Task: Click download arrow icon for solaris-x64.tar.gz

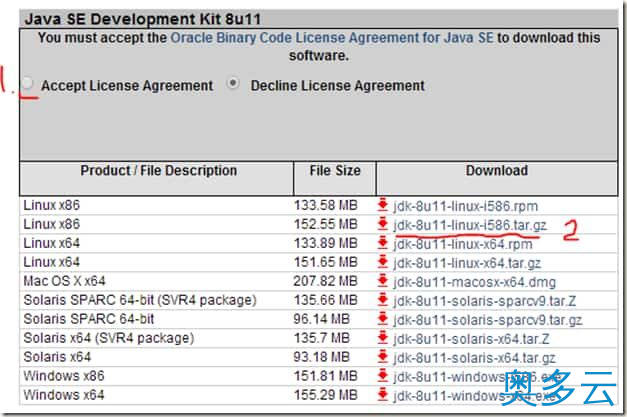Action: (x=383, y=357)
